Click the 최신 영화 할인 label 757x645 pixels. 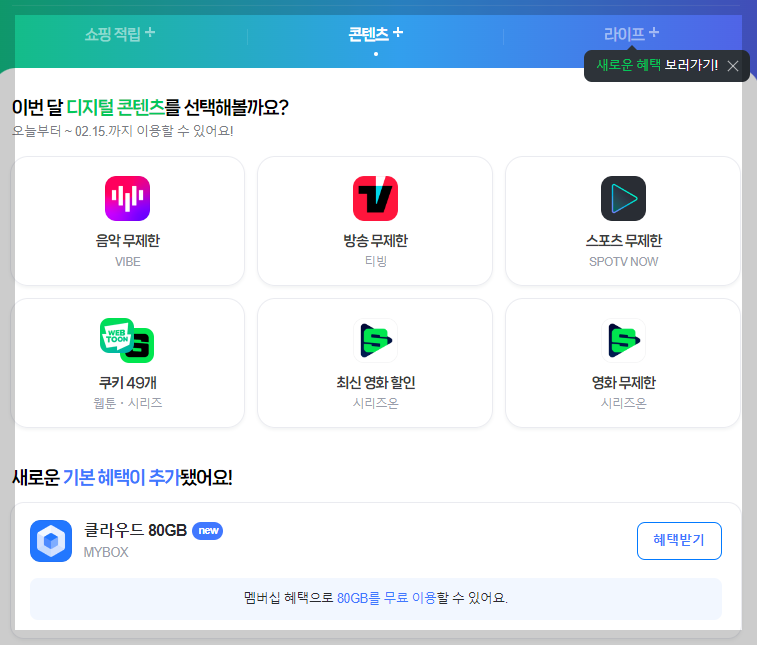tap(376, 382)
